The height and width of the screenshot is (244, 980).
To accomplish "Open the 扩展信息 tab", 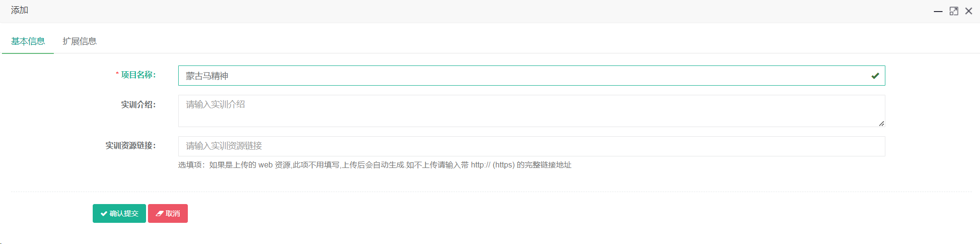I will point(79,41).
